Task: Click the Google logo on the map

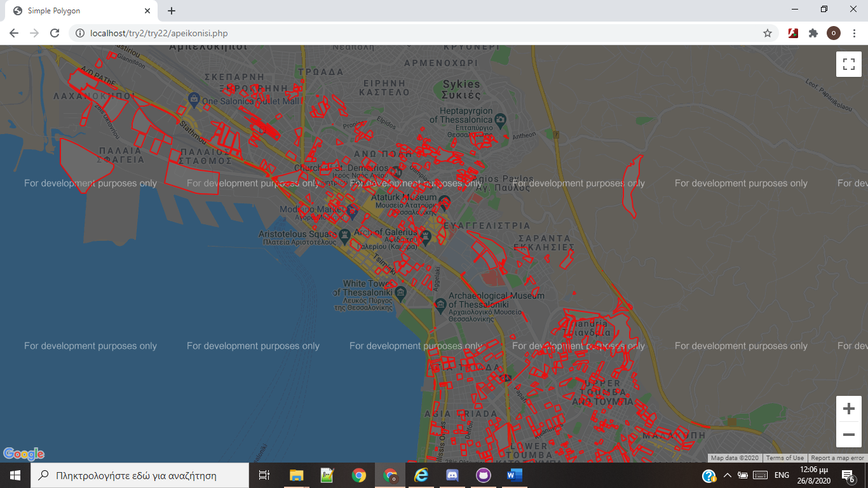Action: click(x=24, y=454)
